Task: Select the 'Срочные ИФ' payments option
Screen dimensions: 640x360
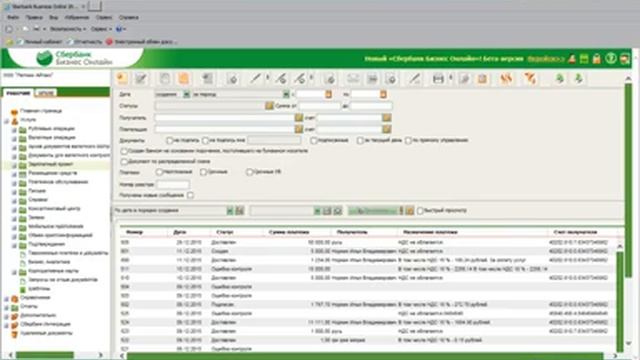Action: click(249, 172)
